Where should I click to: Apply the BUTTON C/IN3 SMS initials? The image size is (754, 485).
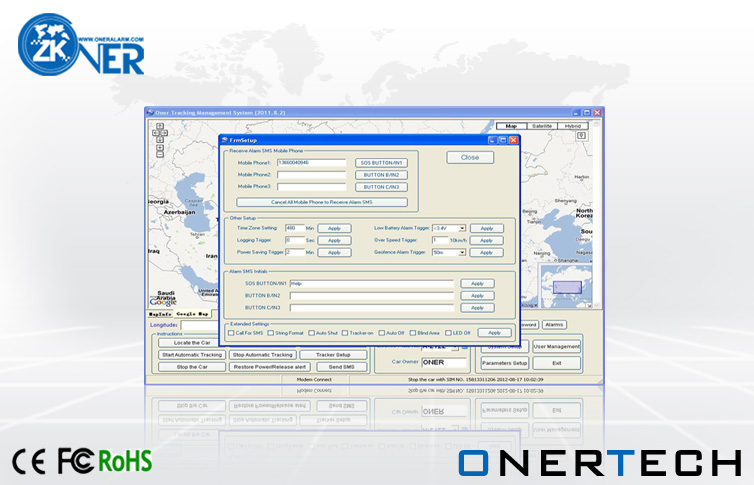tap(477, 308)
